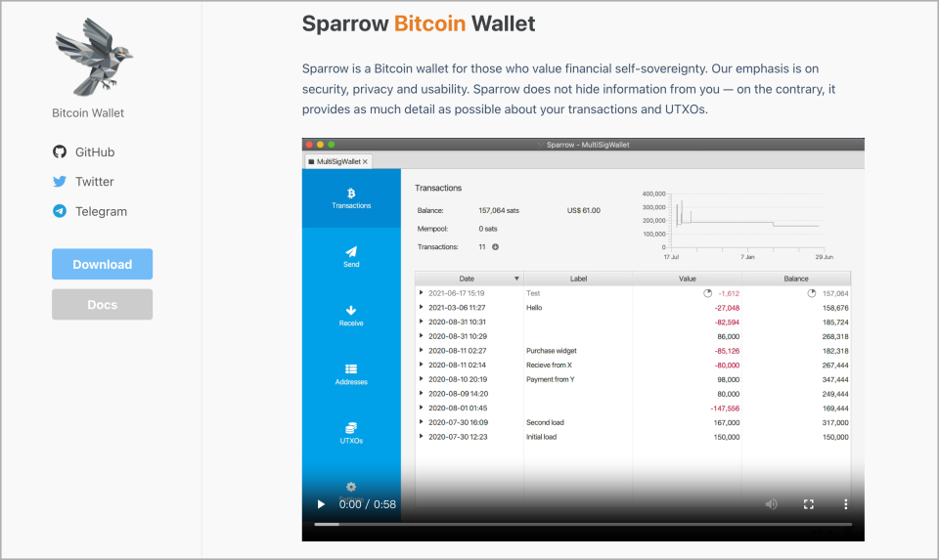The image size is (939, 560).
Task: Sort by the Date column header
Action: (469, 279)
